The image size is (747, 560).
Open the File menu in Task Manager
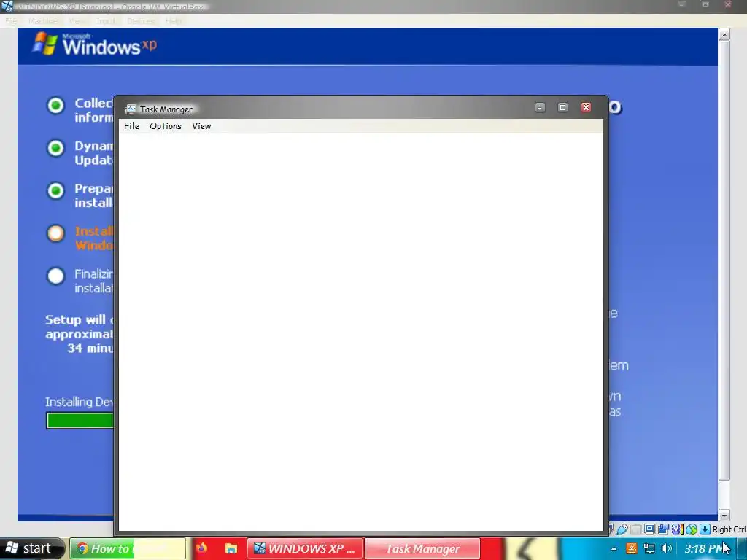(131, 126)
